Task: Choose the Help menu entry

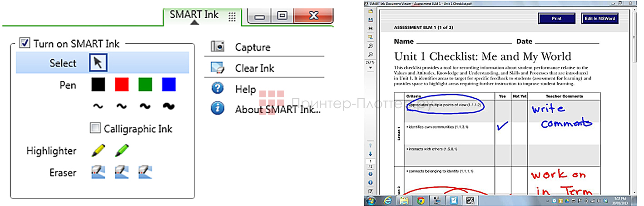Action: [245, 89]
